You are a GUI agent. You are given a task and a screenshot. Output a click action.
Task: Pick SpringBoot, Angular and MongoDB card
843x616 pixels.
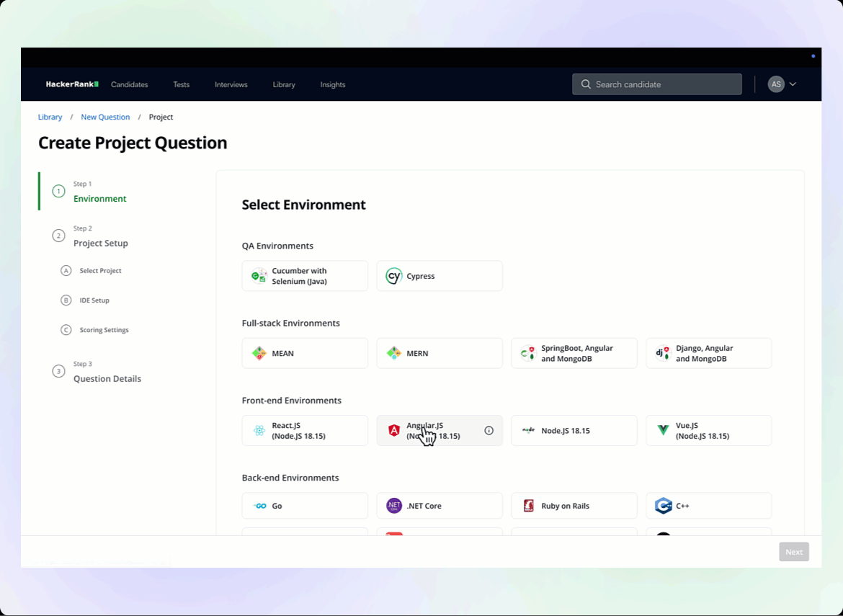(x=574, y=353)
